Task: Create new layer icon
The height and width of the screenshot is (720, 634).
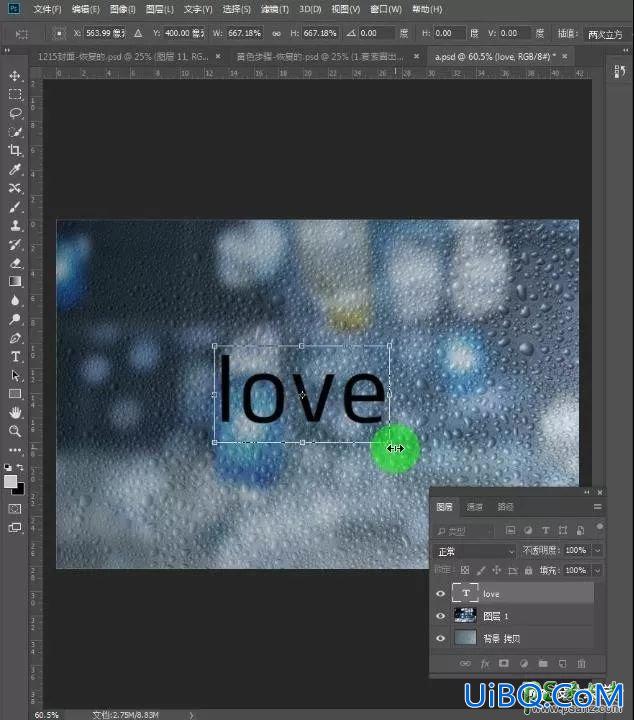Action: pos(562,664)
